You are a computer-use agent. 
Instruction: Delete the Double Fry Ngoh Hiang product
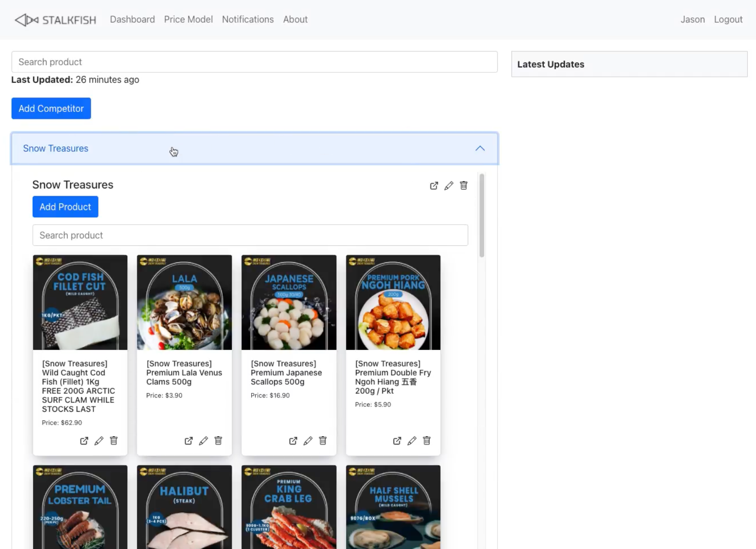coord(427,440)
